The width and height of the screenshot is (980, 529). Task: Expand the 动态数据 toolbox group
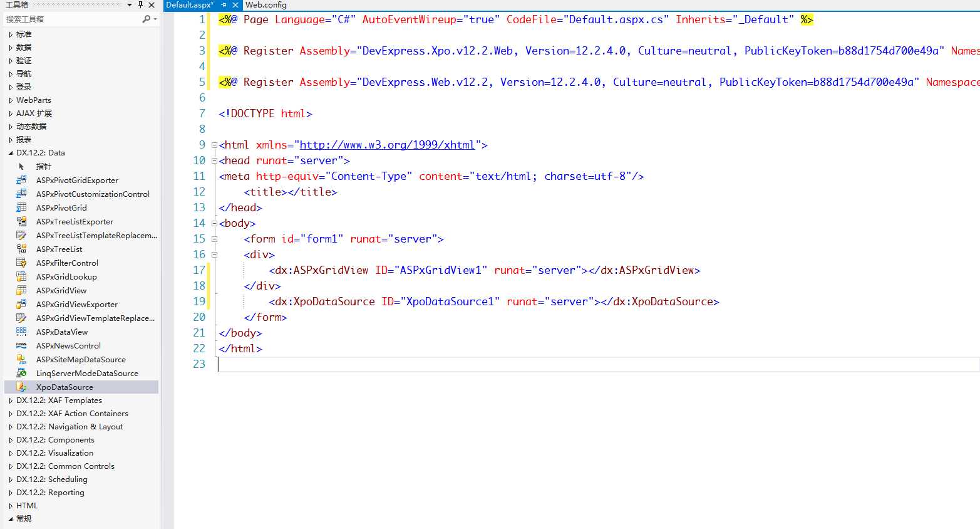pyautogui.click(x=11, y=127)
